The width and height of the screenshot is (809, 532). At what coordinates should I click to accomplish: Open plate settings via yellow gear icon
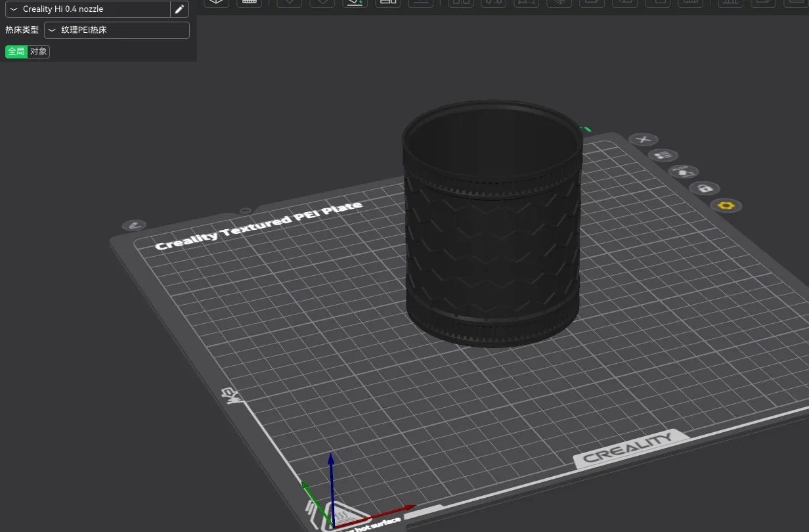tap(726, 206)
